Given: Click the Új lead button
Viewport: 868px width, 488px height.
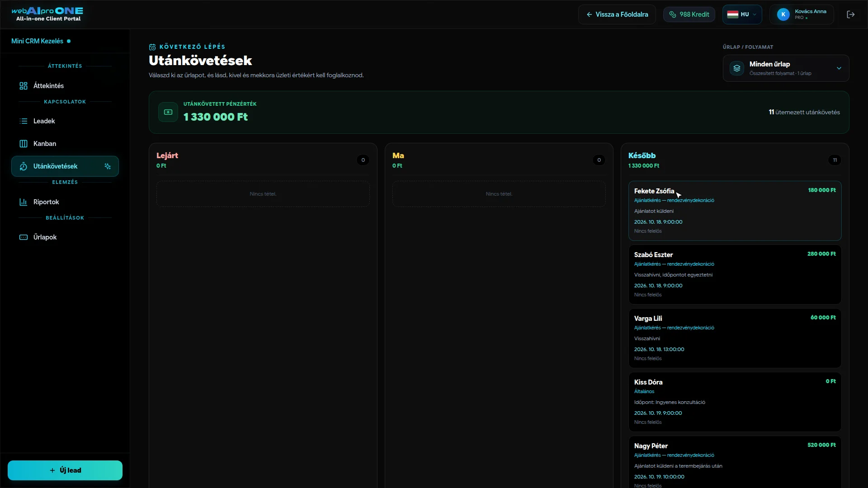Looking at the screenshot, I should (x=65, y=470).
